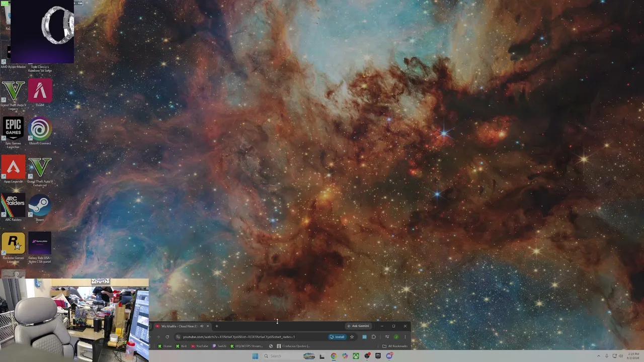
Task: View site information for youtube.com
Action: pos(178,337)
